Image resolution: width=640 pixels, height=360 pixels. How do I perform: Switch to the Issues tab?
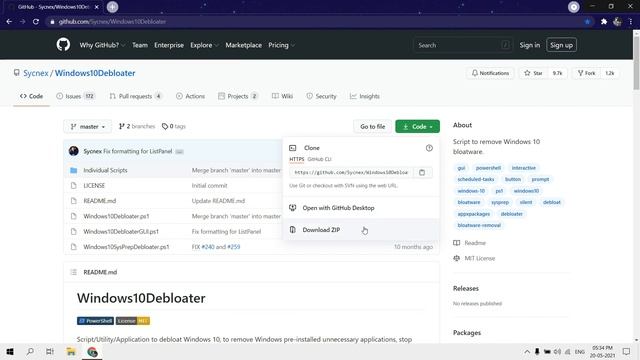click(76, 96)
